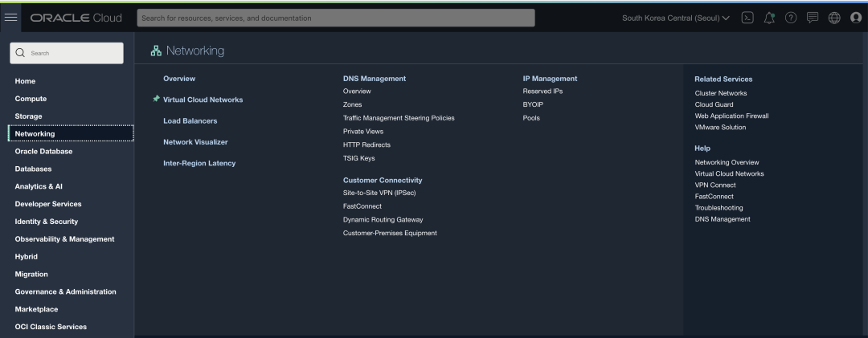Open Web Application Firewall

(x=732, y=116)
